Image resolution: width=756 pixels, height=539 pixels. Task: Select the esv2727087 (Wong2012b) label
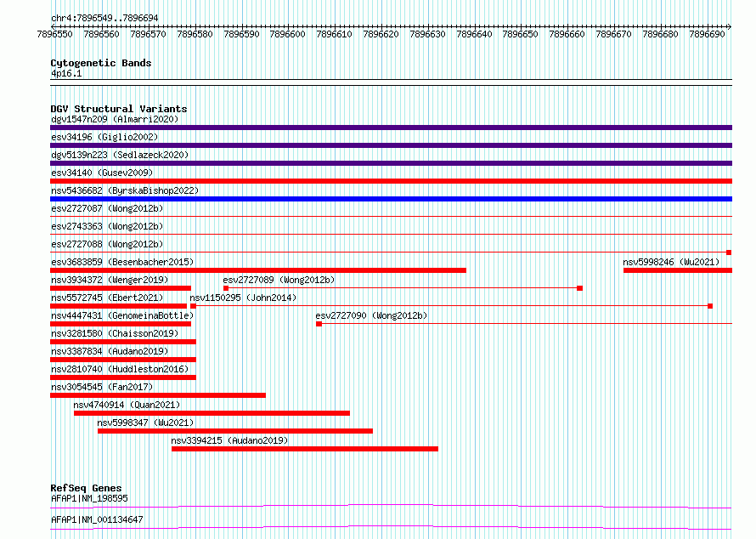(107, 208)
